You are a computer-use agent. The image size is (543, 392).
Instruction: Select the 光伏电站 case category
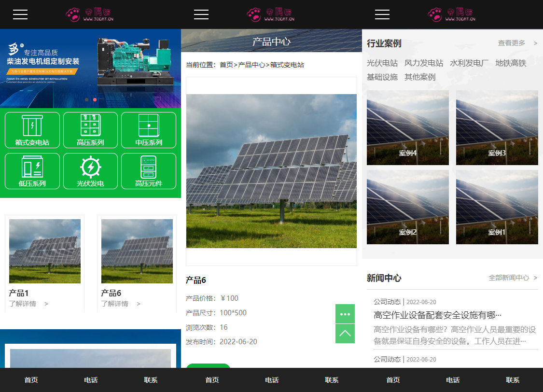pos(382,63)
